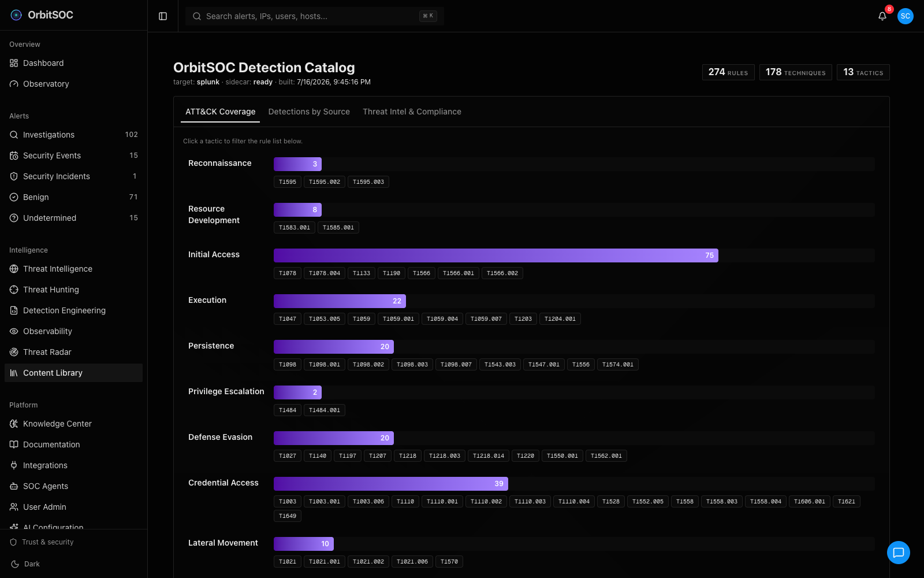Open the SC user avatar menu
The height and width of the screenshot is (578, 924).
click(x=906, y=16)
